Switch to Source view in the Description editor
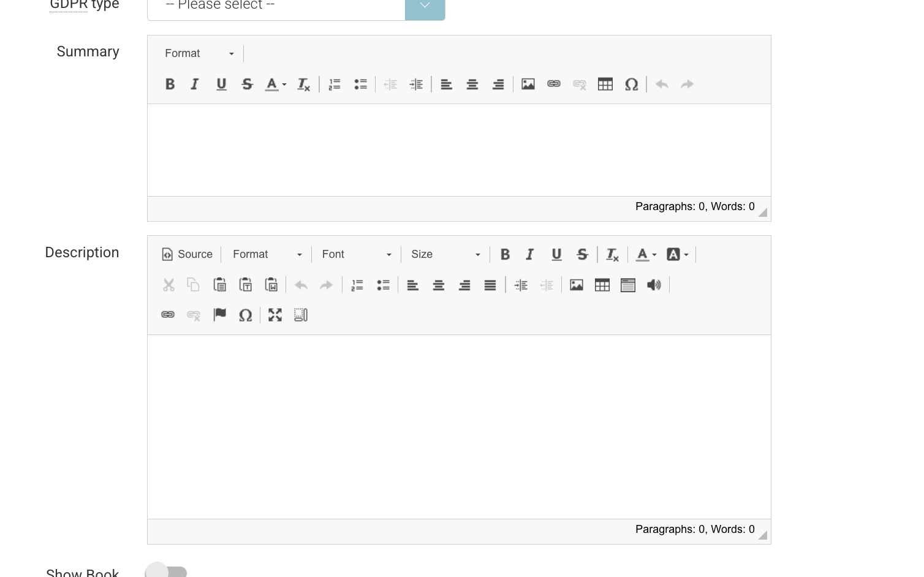This screenshot has height=577, width=924. coord(187,254)
